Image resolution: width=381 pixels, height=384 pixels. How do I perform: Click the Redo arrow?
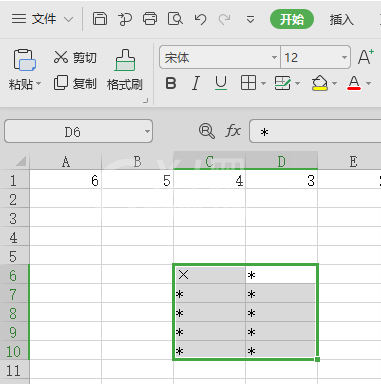[224, 19]
